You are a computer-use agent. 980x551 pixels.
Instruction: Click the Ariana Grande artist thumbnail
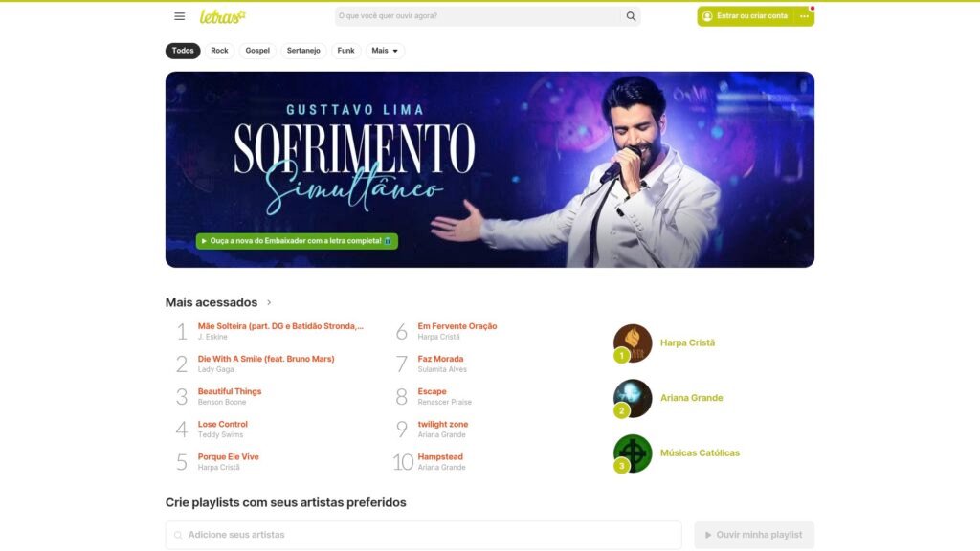coord(633,398)
